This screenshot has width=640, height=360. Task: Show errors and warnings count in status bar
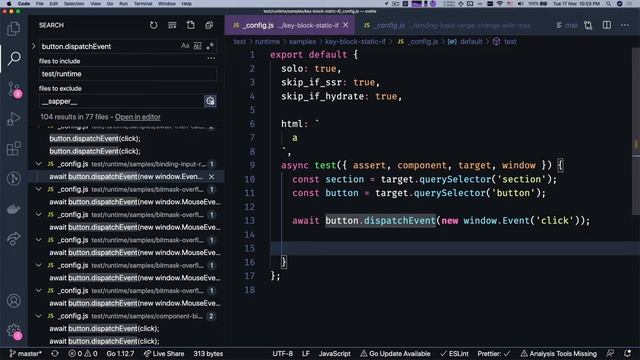(83, 353)
